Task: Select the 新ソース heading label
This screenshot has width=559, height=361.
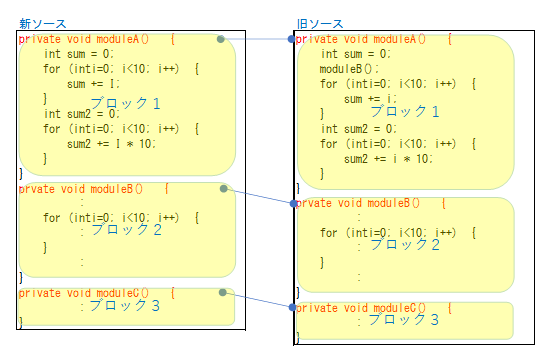Action: point(42,24)
